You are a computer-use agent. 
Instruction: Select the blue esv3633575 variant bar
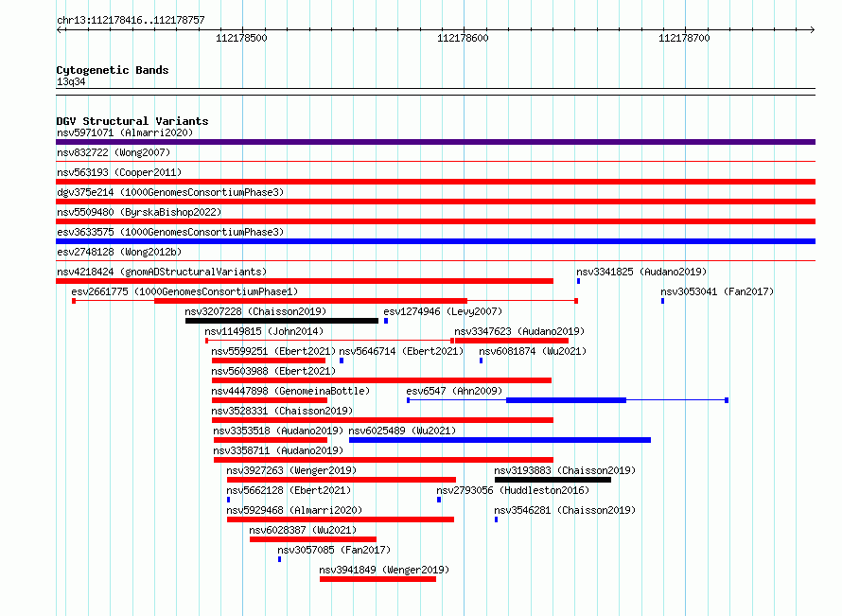click(x=435, y=241)
